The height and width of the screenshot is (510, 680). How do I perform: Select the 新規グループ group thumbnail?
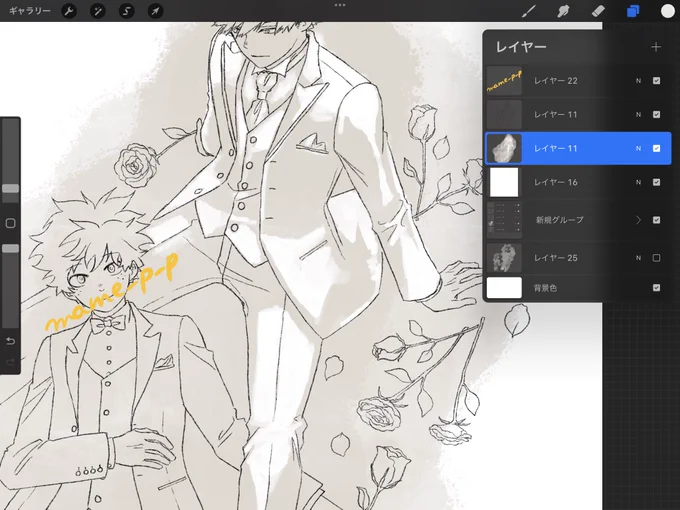tap(504, 220)
